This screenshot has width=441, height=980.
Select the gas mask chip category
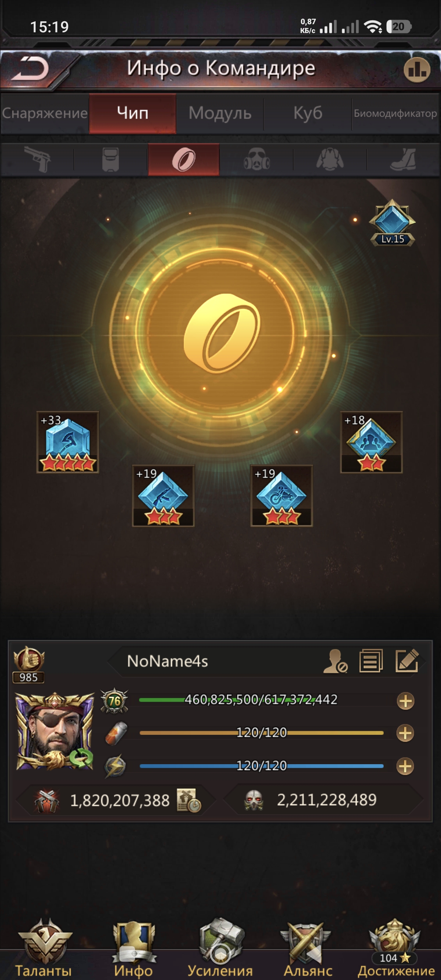pos(257,159)
